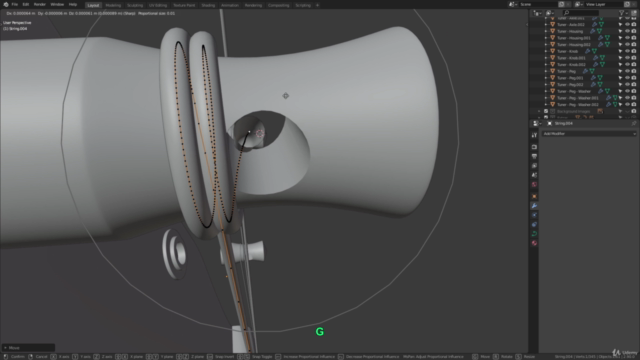Open the Tool properties tab
The height and width of the screenshot is (360, 640).
tap(534, 135)
